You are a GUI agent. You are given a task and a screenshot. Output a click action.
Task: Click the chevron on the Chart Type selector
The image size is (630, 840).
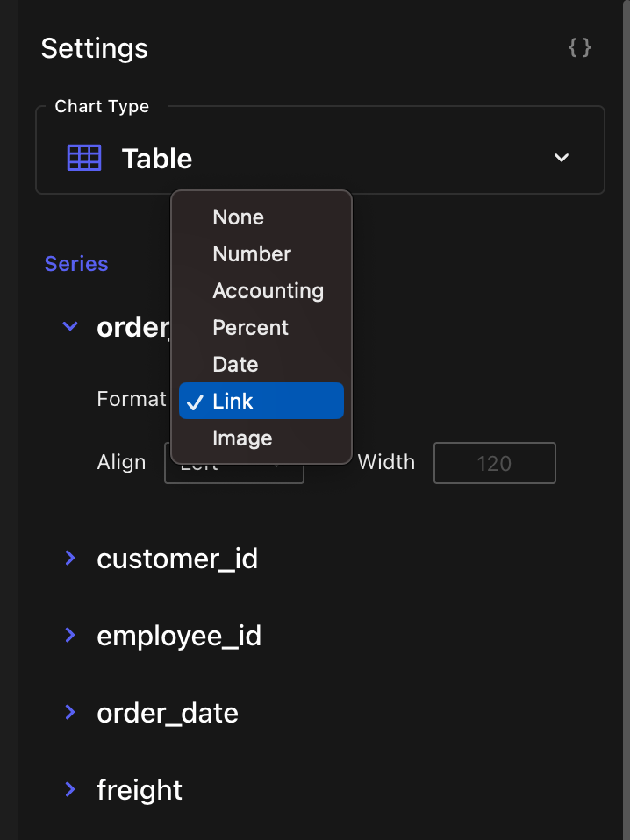click(x=561, y=158)
